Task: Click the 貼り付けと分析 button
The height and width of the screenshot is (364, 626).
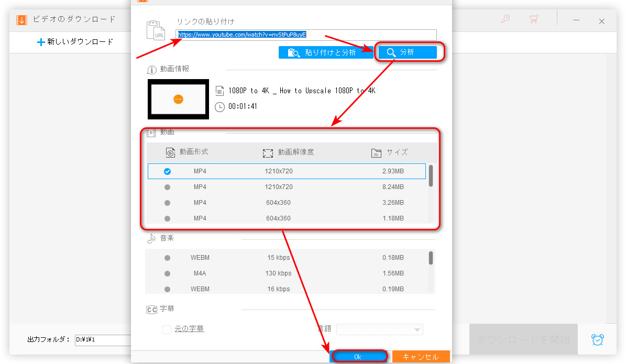Action: (325, 52)
